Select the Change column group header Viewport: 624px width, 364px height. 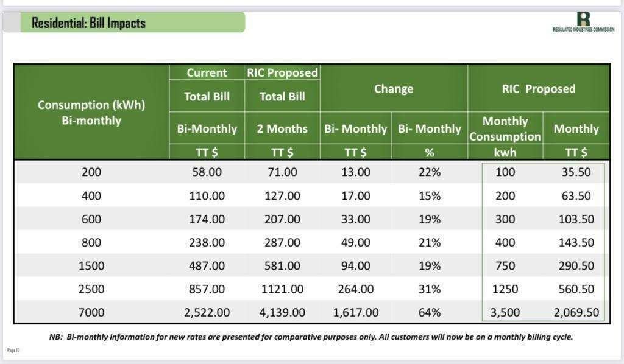coord(394,89)
